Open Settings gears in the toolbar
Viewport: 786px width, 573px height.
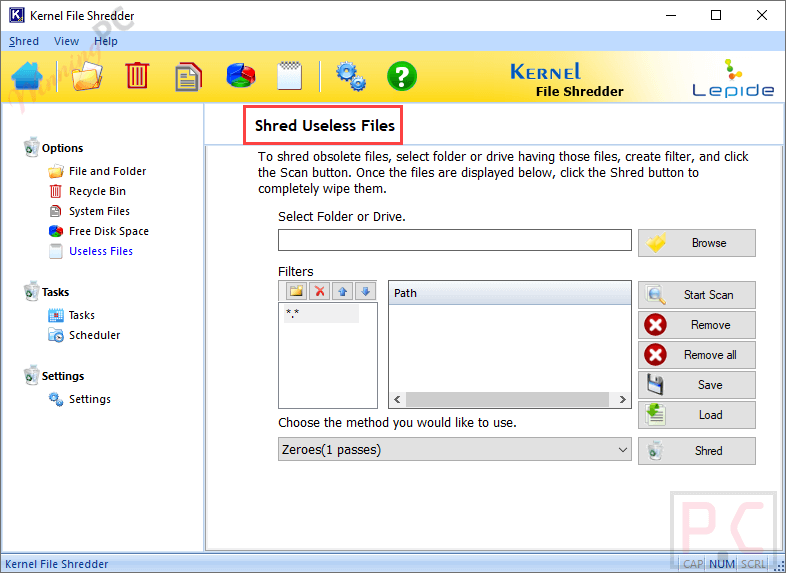coord(350,76)
